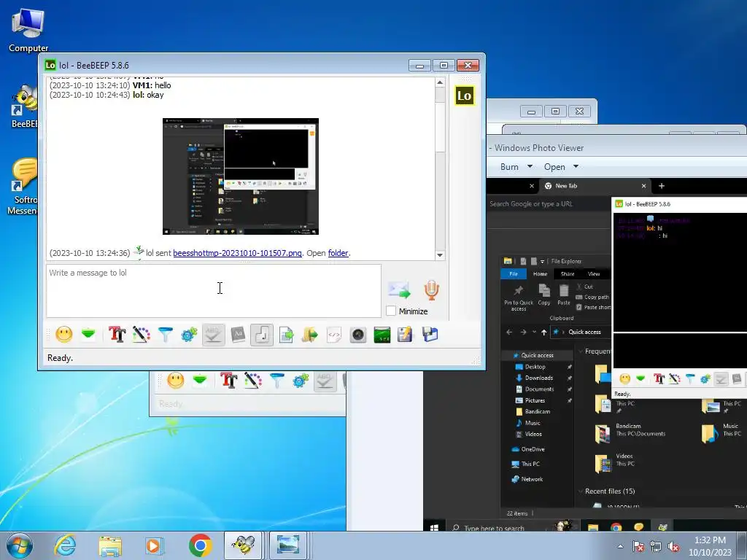
Task: Open Windows Explorer from the taskbar
Action: pos(110,545)
